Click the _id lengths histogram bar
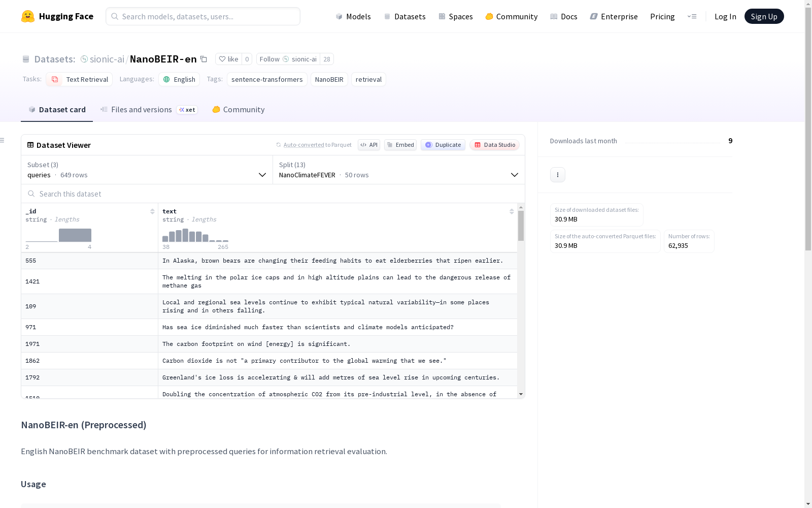This screenshot has height=508, width=812. tap(75, 235)
